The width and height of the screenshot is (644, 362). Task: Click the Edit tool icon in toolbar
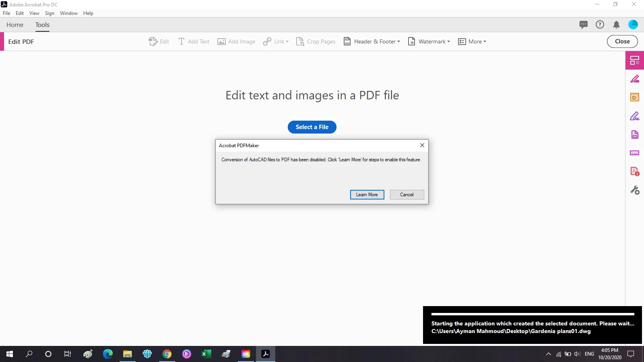pyautogui.click(x=159, y=41)
